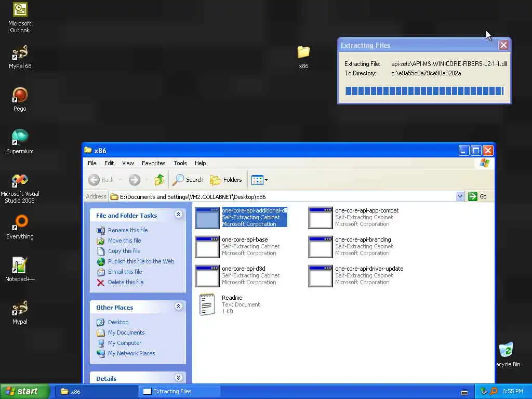Select the one-core-api-additional-dll file icon

(x=207, y=218)
